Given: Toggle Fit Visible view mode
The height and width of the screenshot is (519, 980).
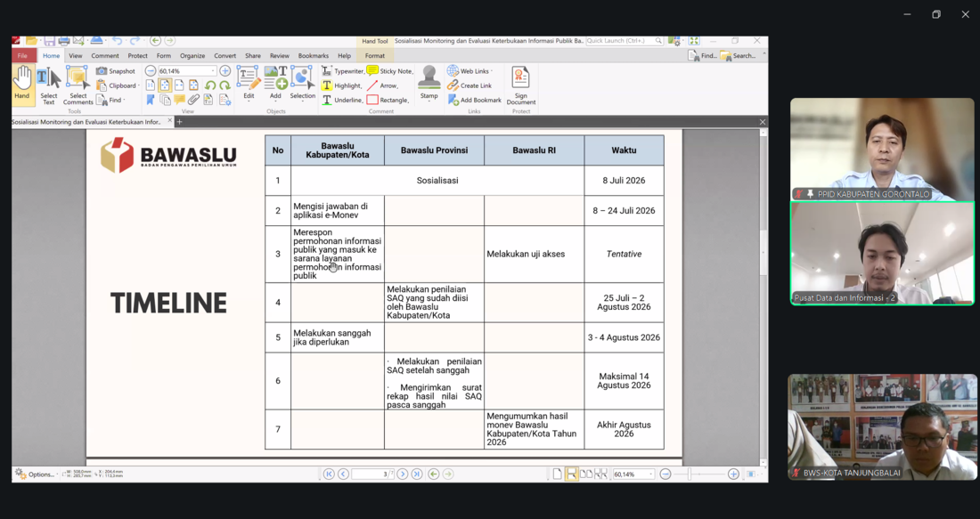Looking at the screenshot, I should click(x=193, y=85).
